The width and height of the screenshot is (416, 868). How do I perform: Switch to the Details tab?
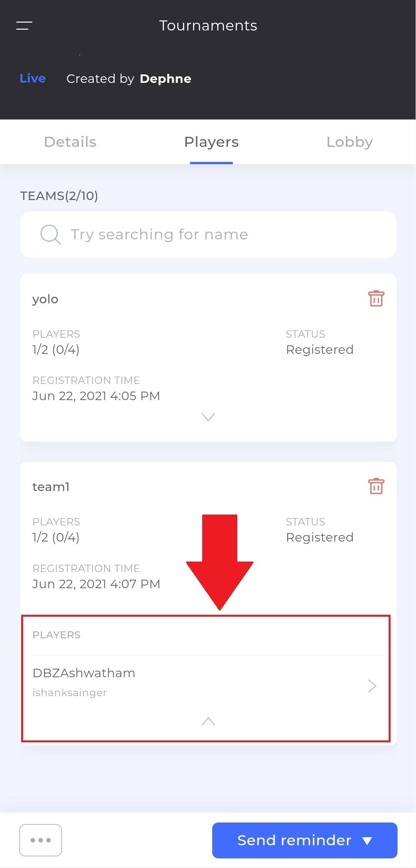pyautogui.click(x=70, y=142)
